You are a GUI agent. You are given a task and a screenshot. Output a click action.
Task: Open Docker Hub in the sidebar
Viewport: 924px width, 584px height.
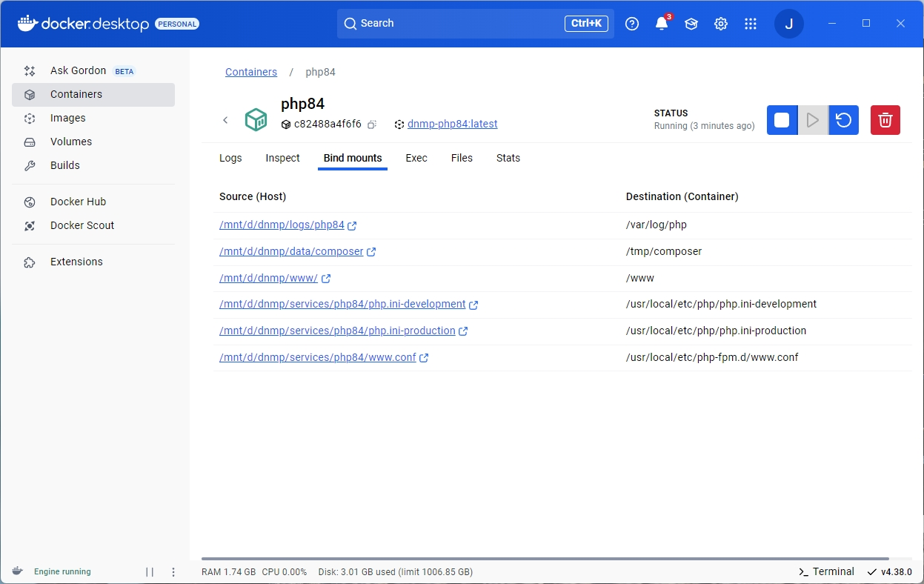pos(93,202)
